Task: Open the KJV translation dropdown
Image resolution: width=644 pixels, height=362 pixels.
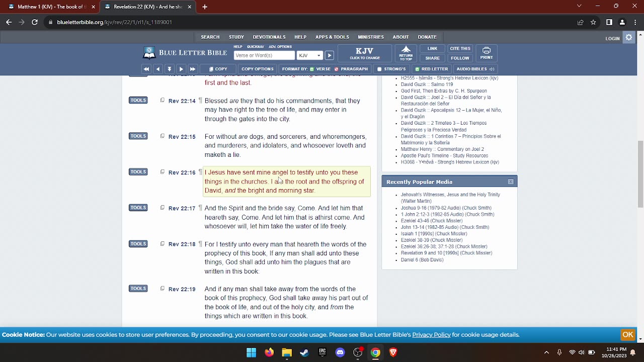Action: pyautogui.click(x=309, y=55)
